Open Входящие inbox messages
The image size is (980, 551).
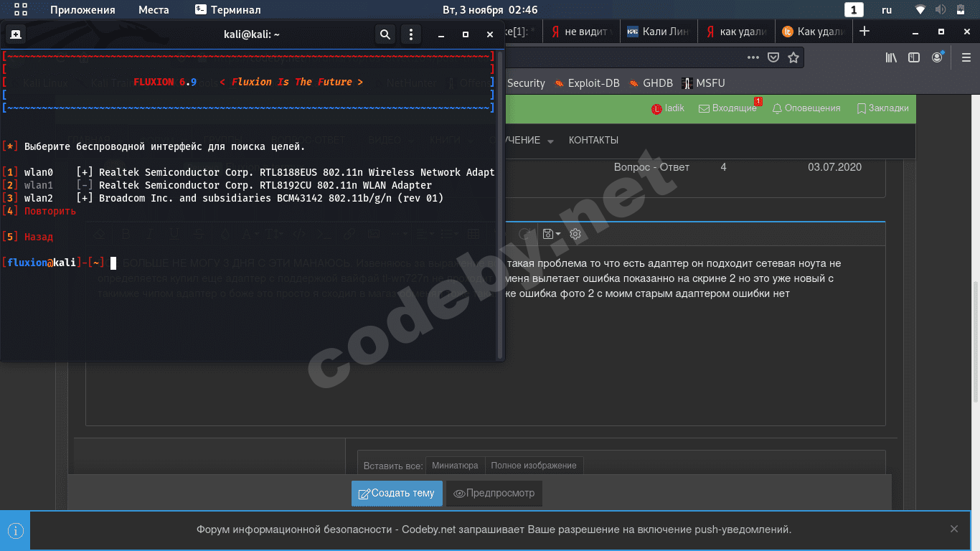click(728, 108)
